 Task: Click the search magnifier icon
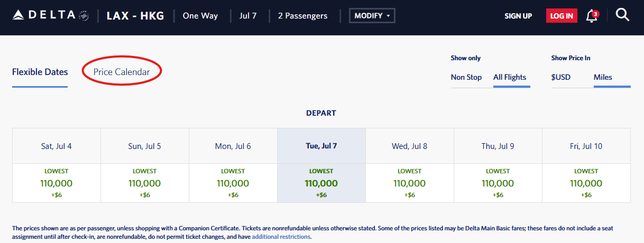pyautogui.click(x=622, y=15)
